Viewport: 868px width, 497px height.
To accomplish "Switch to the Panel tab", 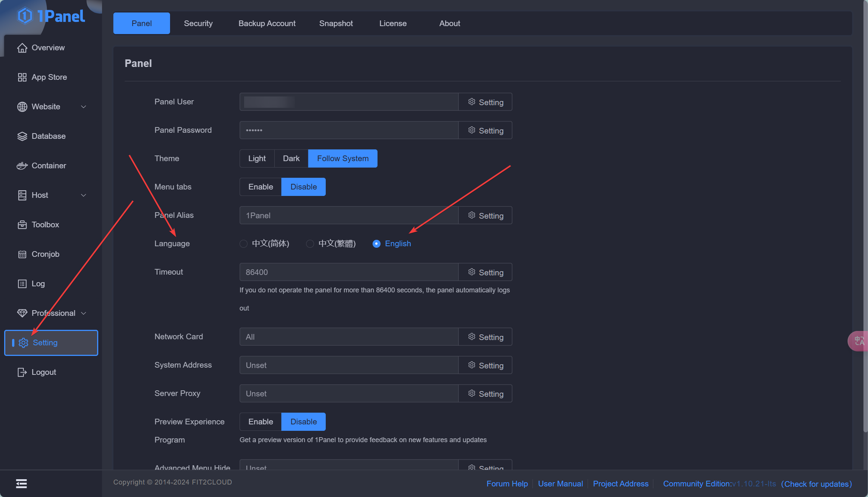I will (x=142, y=23).
